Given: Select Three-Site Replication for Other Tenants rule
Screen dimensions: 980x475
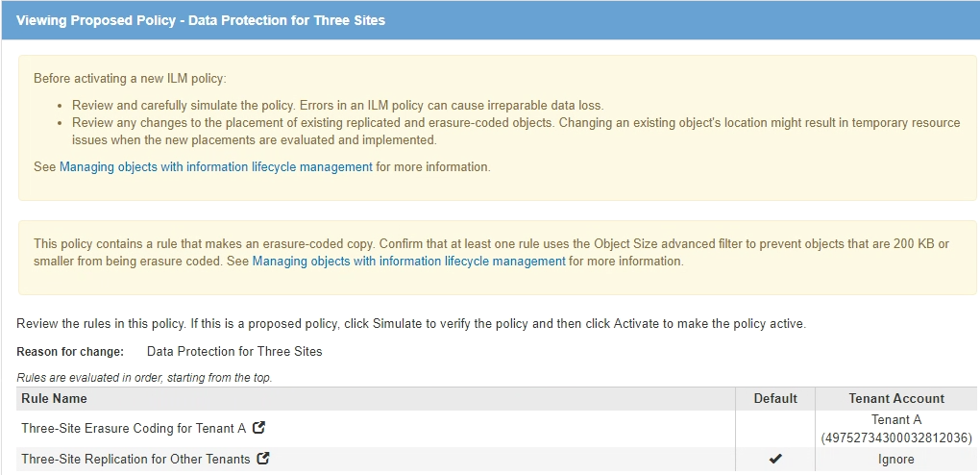Looking at the screenshot, I should [x=135, y=459].
